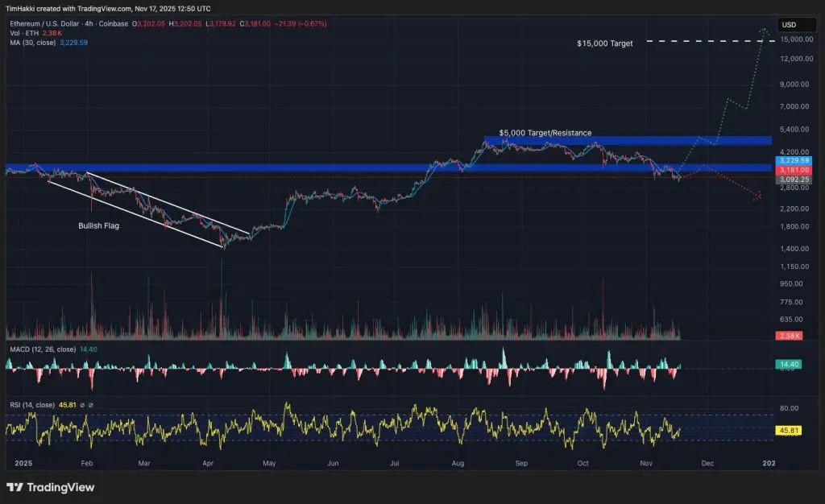825x504 pixels.
Task: Click the yellow 45.81 RSI axis tag
Action: coord(789,431)
